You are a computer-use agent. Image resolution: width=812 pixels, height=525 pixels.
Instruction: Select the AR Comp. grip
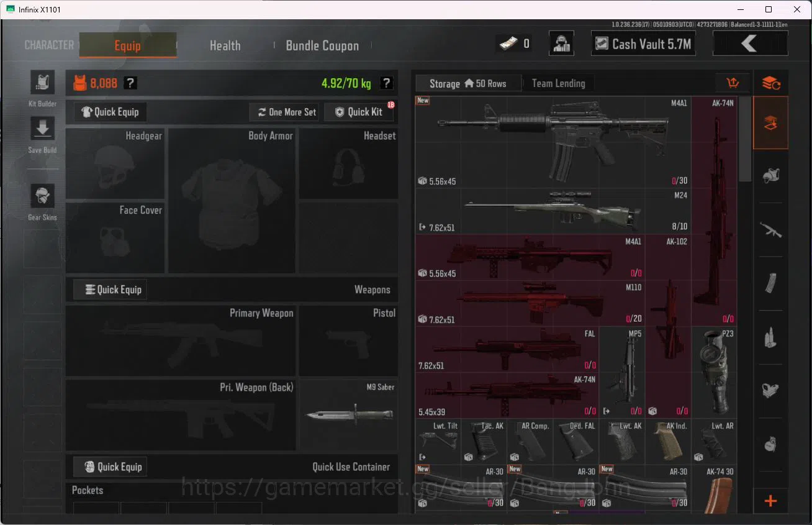[x=530, y=441]
